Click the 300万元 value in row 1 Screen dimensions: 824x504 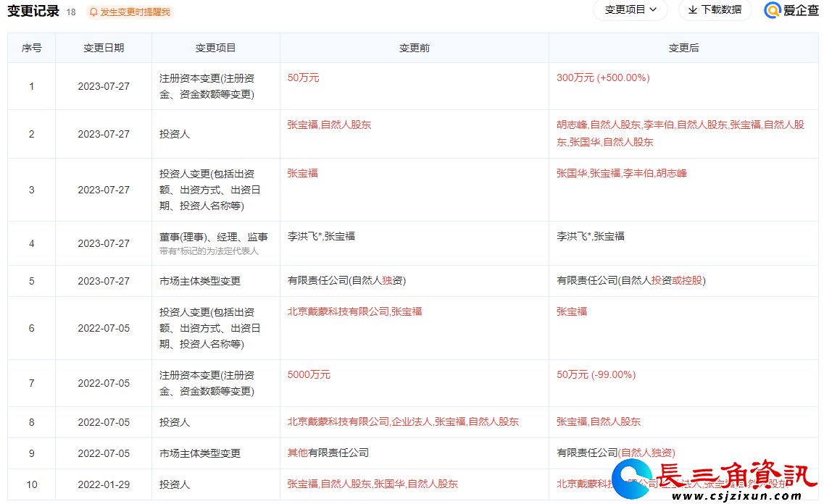(x=575, y=77)
